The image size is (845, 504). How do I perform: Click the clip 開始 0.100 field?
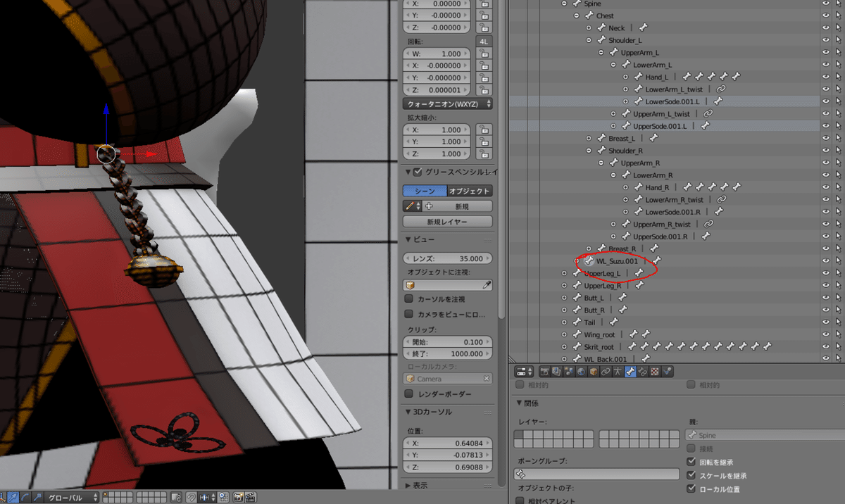[x=447, y=342]
